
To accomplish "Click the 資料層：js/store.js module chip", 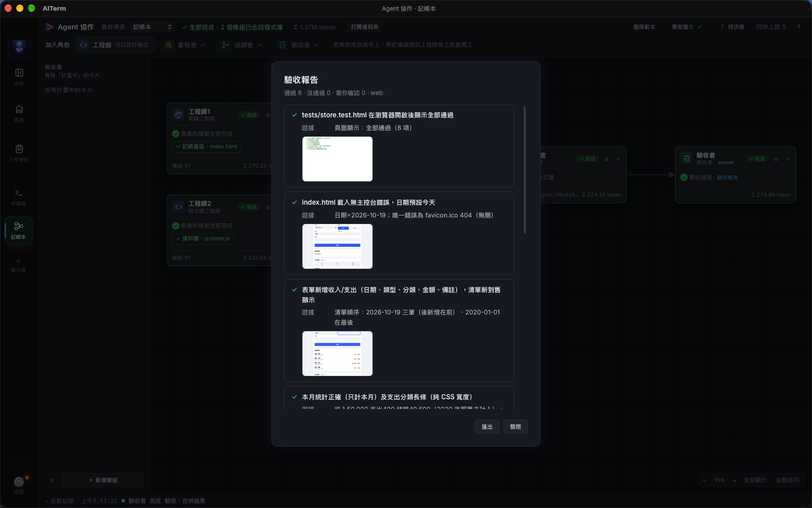I will coord(203,239).
